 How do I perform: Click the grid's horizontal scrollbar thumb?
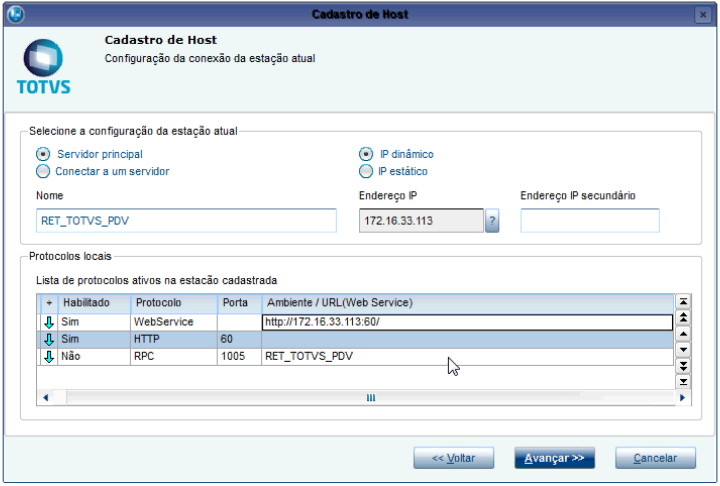[370, 398]
